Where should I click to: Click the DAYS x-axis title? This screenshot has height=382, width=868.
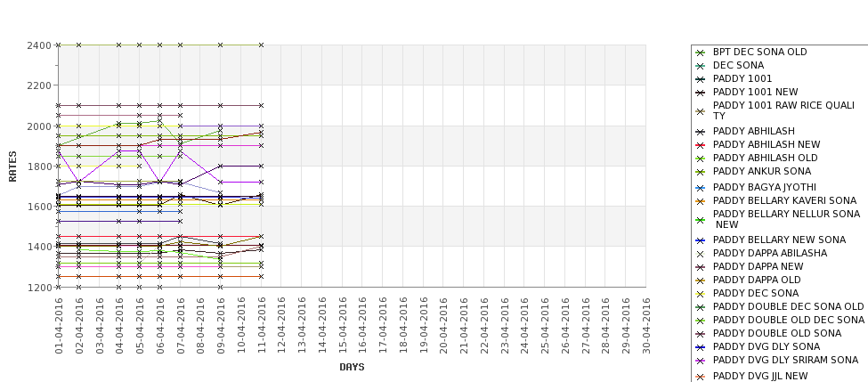point(352,367)
